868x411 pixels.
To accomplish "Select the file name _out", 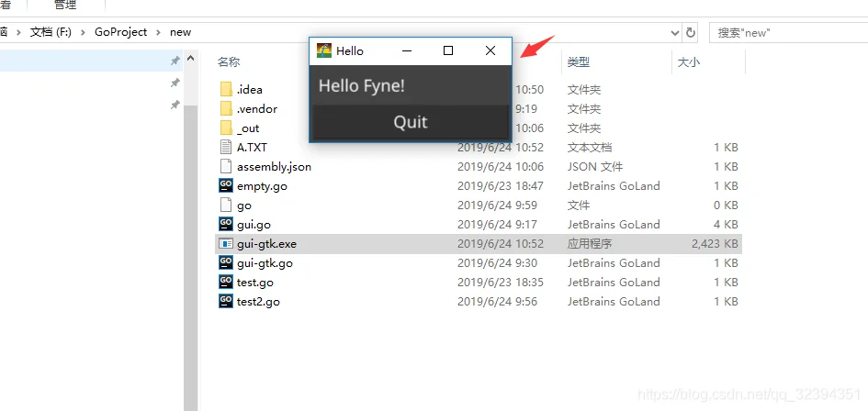I will tap(248, 128).
